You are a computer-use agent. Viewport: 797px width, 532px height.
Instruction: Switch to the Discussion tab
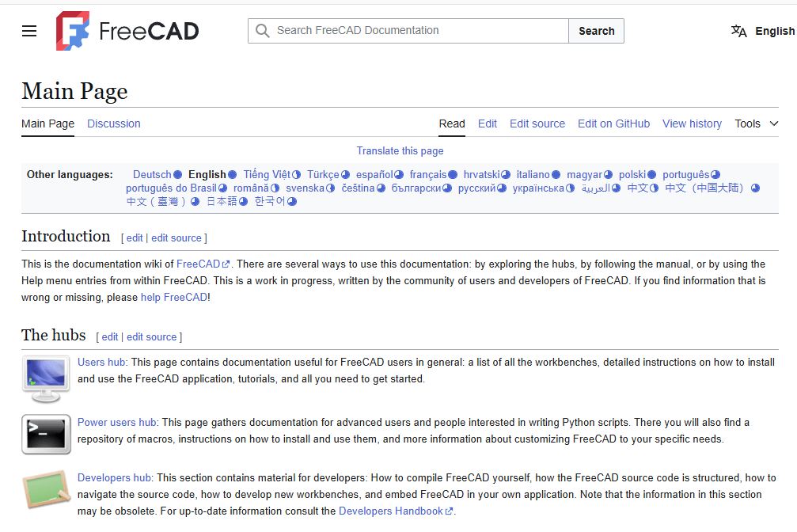(x=114, y=123)
